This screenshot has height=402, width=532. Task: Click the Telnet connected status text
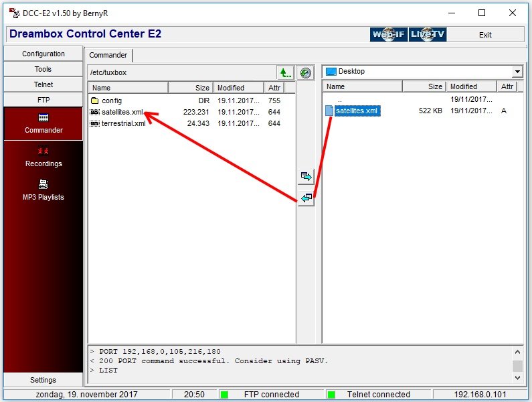pyautogui.click(x=378, y=395)
